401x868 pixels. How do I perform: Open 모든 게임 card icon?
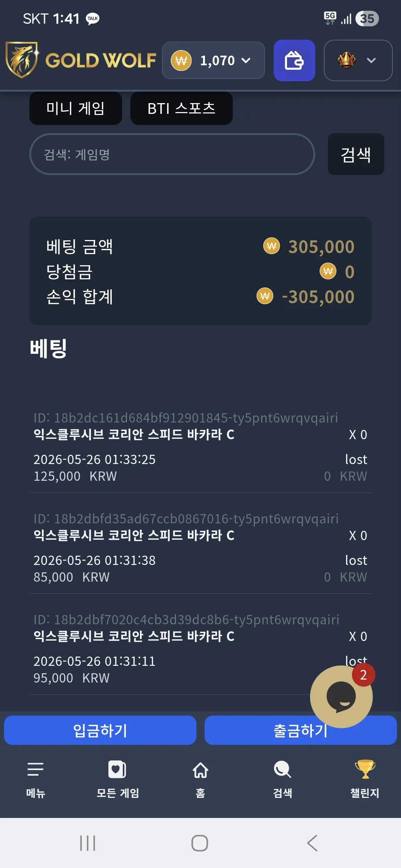coord(117,769)
